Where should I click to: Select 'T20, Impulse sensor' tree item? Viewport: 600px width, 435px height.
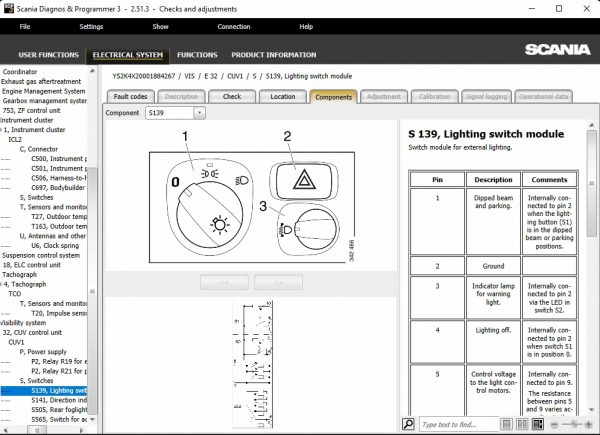coord(59,313)
